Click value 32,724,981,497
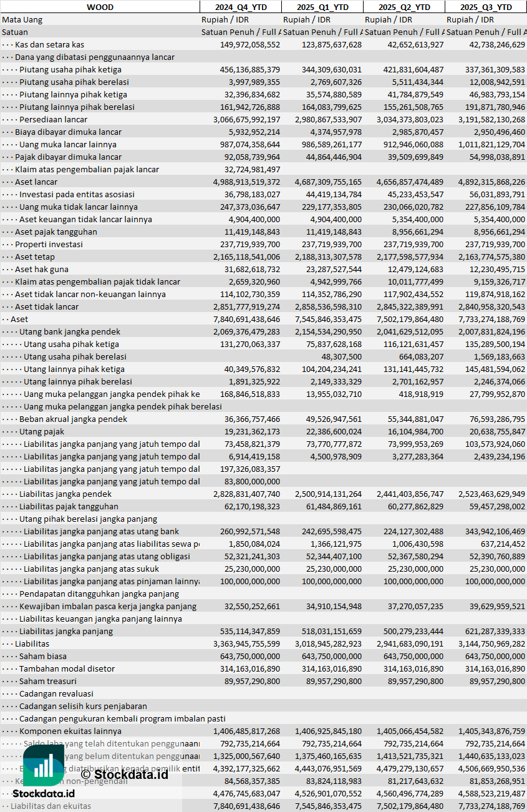Image resolution: width=527 pixels, height=812 pixels. [252, 169]
